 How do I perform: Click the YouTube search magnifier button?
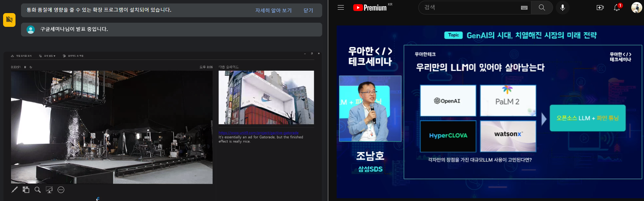[542, 8]
